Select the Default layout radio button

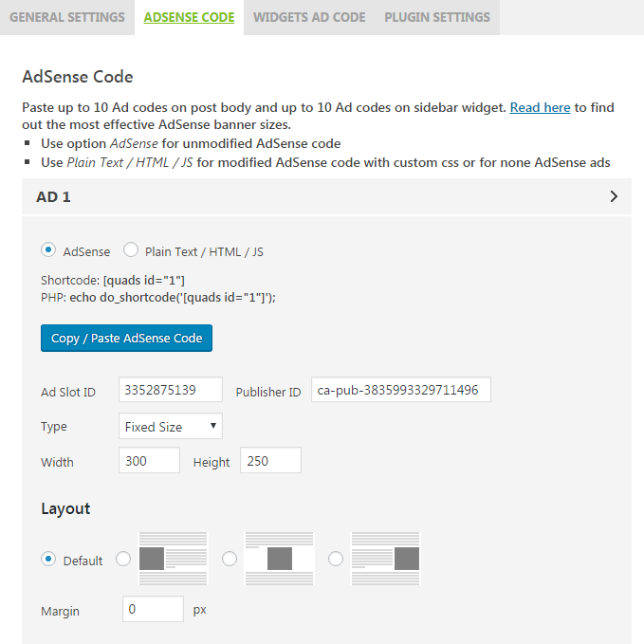(x=48, y=560)
